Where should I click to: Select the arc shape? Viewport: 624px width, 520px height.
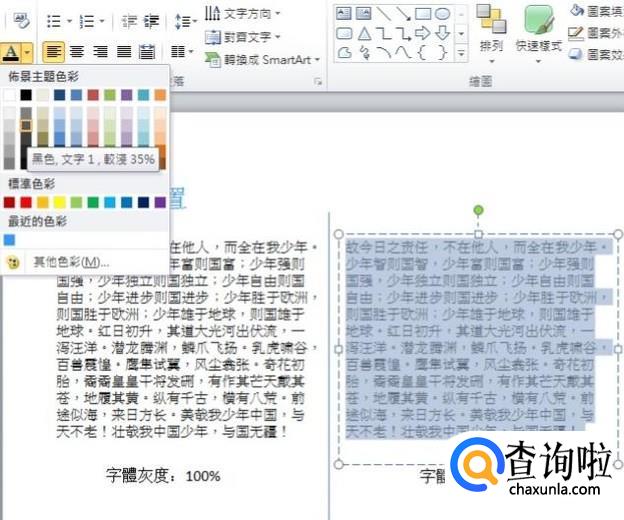(384, 53)
